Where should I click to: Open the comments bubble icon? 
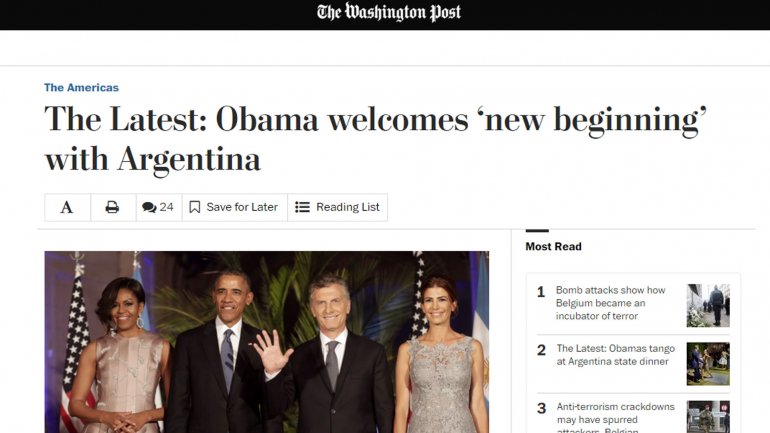click(x=149, y=207)
